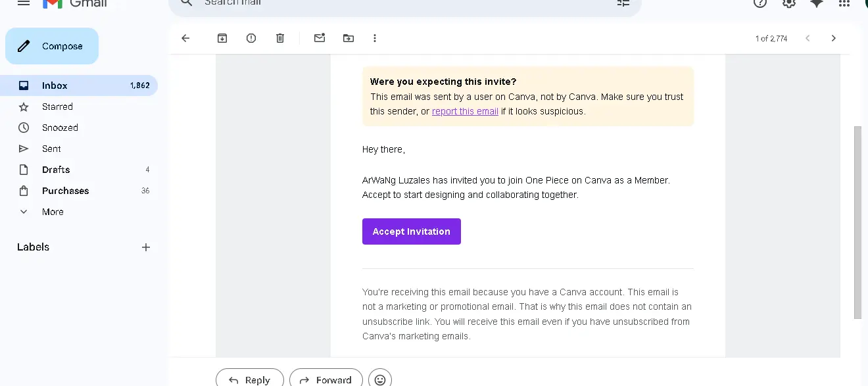Click the report this email link
Image resolution: width=868 pixels, height=386 pixels.
coord(465,111)
